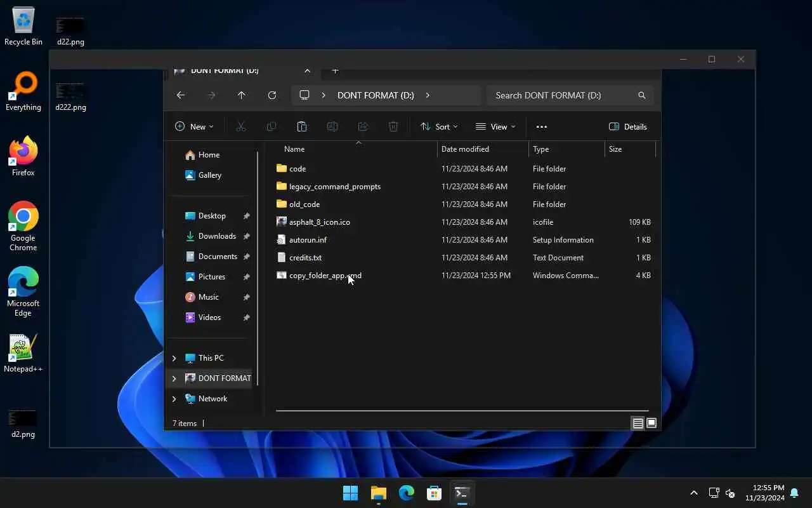Viewport: 812px width, 508px height.
Task: Click the Copy icon in toolbar
Action: click(x=272, y=126)
